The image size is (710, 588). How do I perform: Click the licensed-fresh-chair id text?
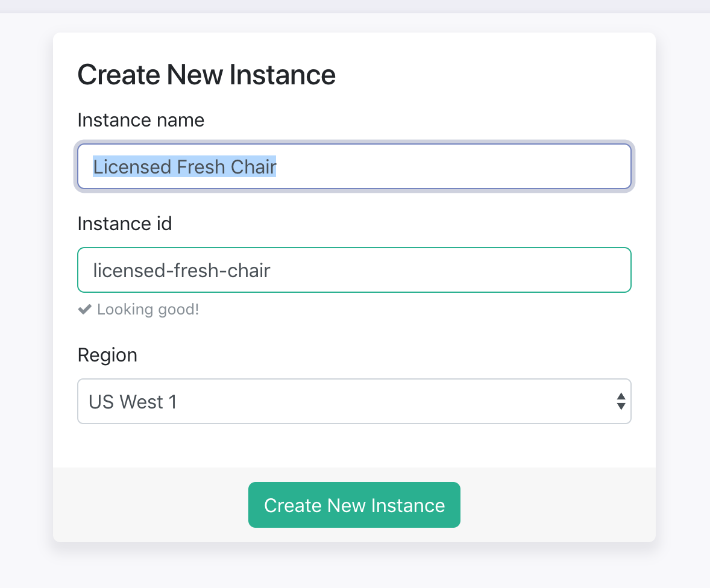181,271
